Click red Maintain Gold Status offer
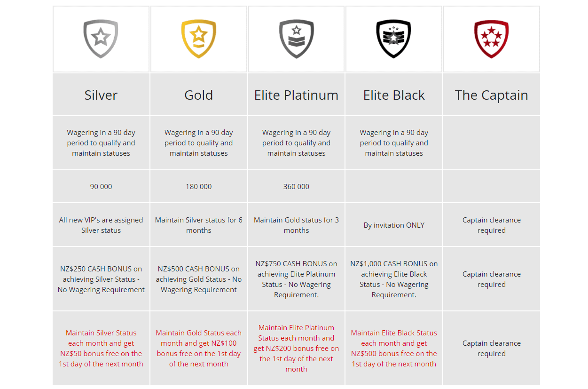Screen dimensions: 588x389 click(198, 349)
